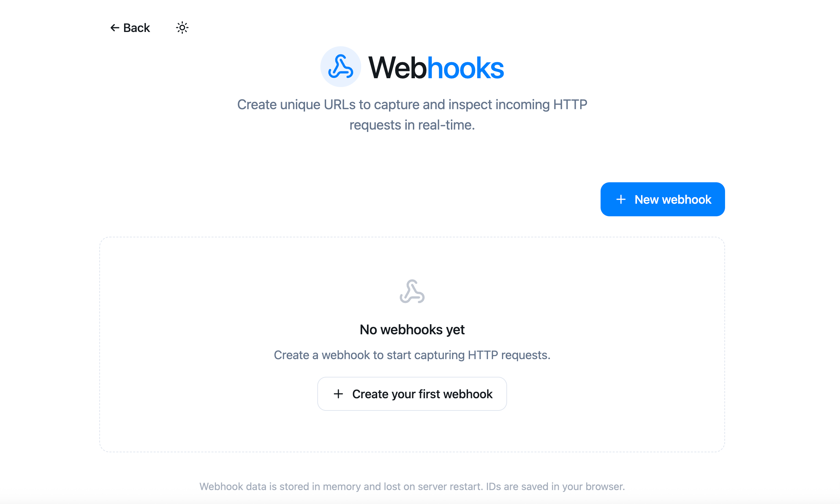Click Create your first webhook button
The image size is (840, 504).
[x=412, y=394]
